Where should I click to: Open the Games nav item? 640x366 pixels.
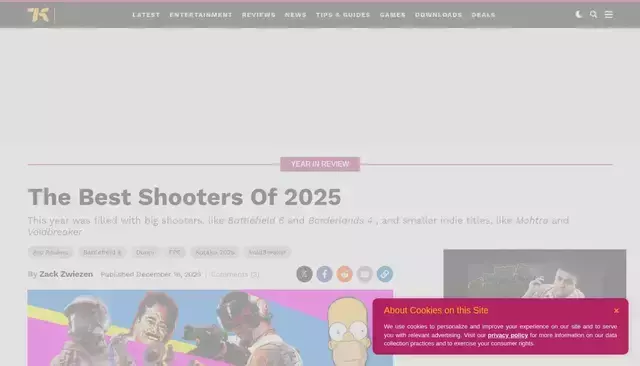pos(393,15)
